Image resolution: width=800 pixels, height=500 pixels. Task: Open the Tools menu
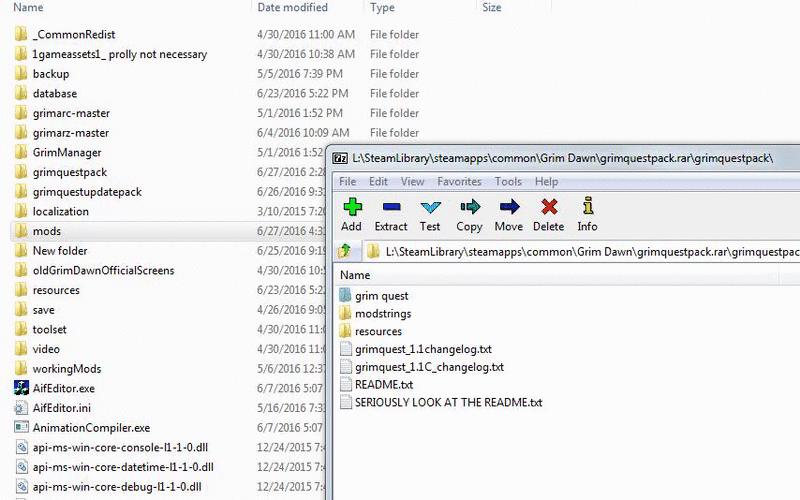[508, 182]
